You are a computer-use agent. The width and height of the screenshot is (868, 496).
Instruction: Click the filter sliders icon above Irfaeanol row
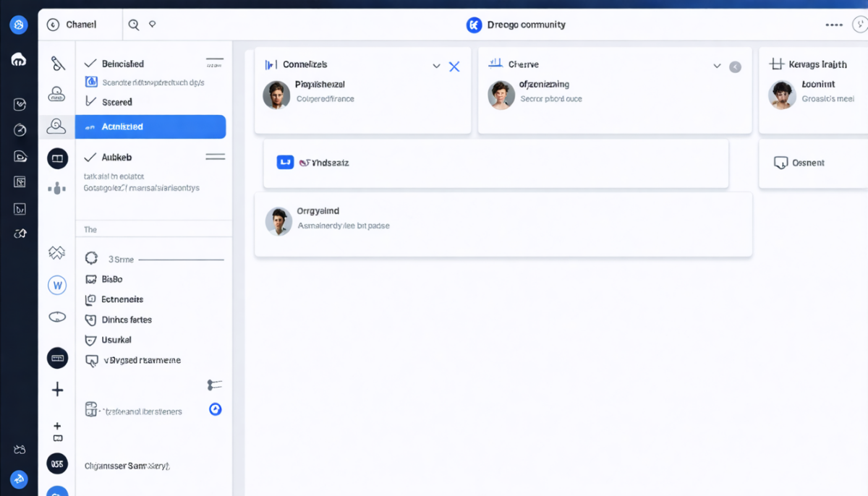tap(214, 385)
